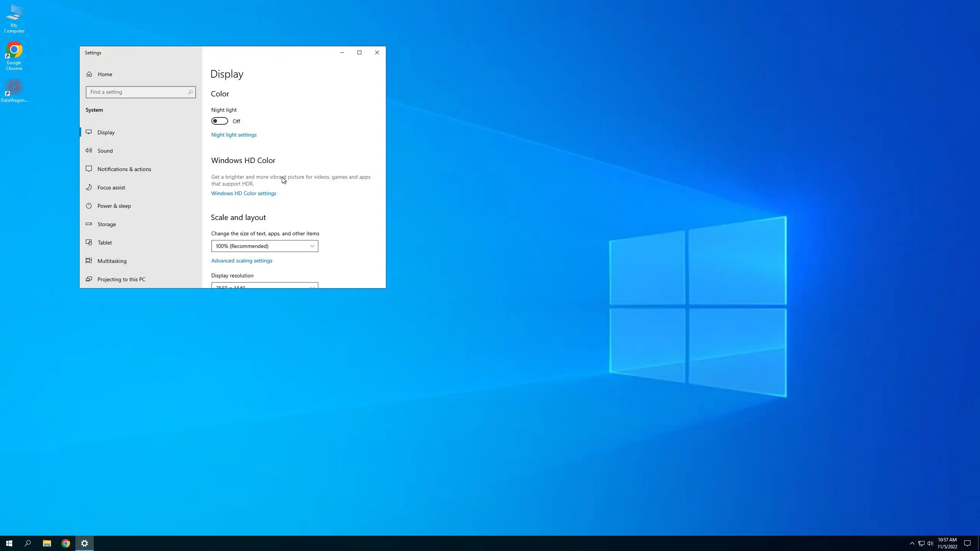
Task: Click the Storage drive icon in sidebar
Action: pos(89,224)
